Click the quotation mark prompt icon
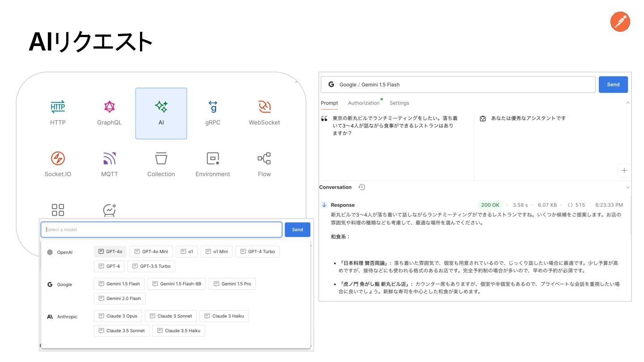The image size is (644, 362). click(325, 119)
